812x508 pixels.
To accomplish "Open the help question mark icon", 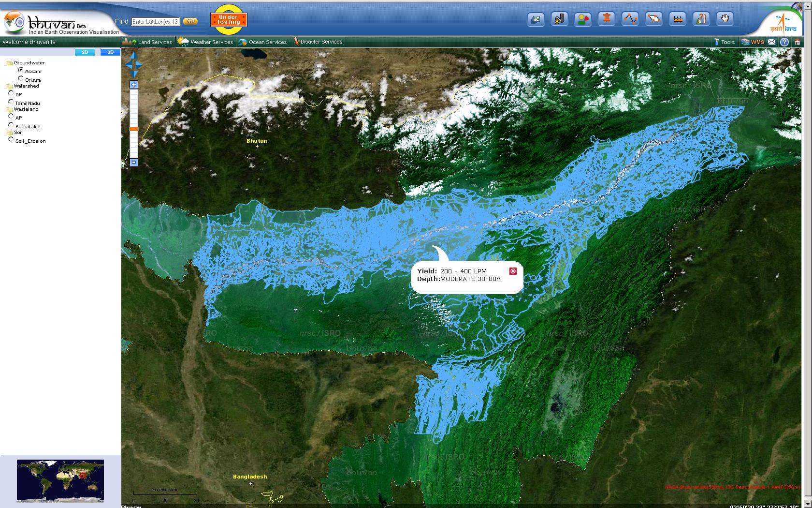I will tap(784, 42).
